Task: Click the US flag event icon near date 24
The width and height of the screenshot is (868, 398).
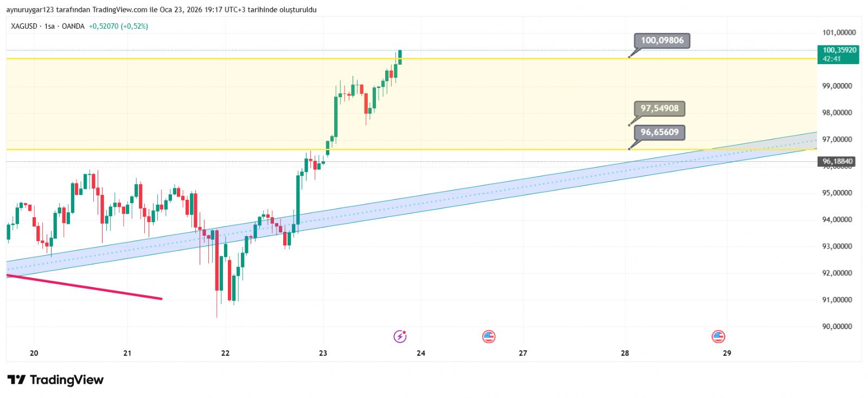Action: coord(489,337)
